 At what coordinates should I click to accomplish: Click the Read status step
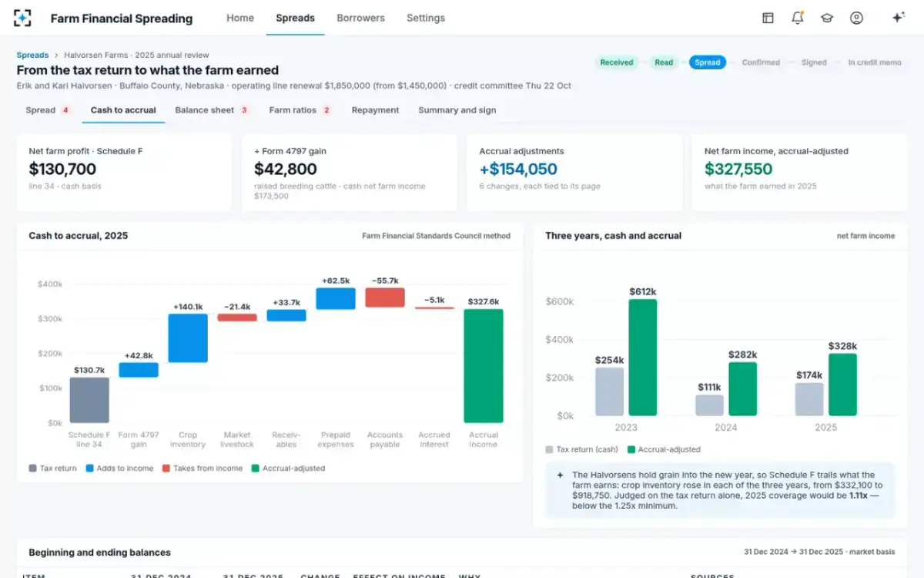coord(664,62)
